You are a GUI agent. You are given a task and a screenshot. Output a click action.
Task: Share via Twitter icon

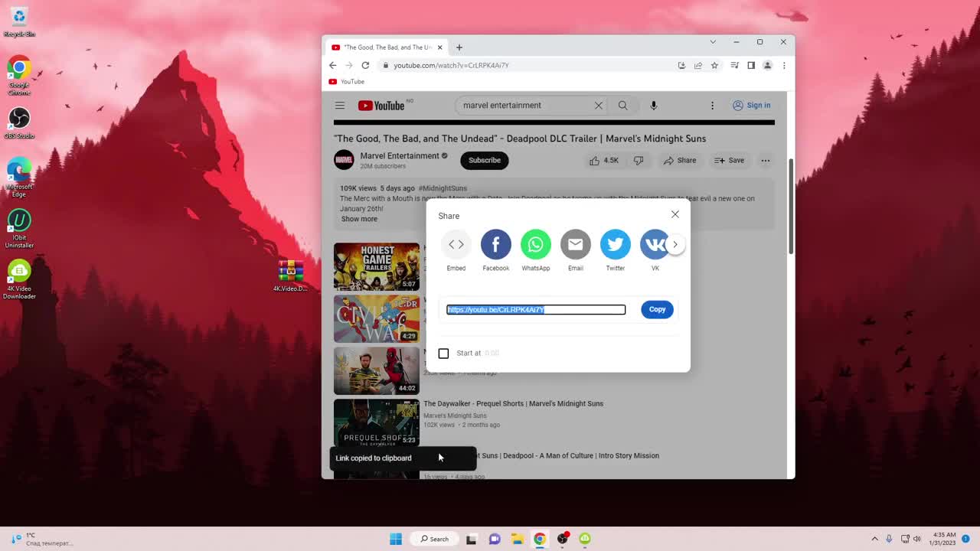tap(615, 244)
